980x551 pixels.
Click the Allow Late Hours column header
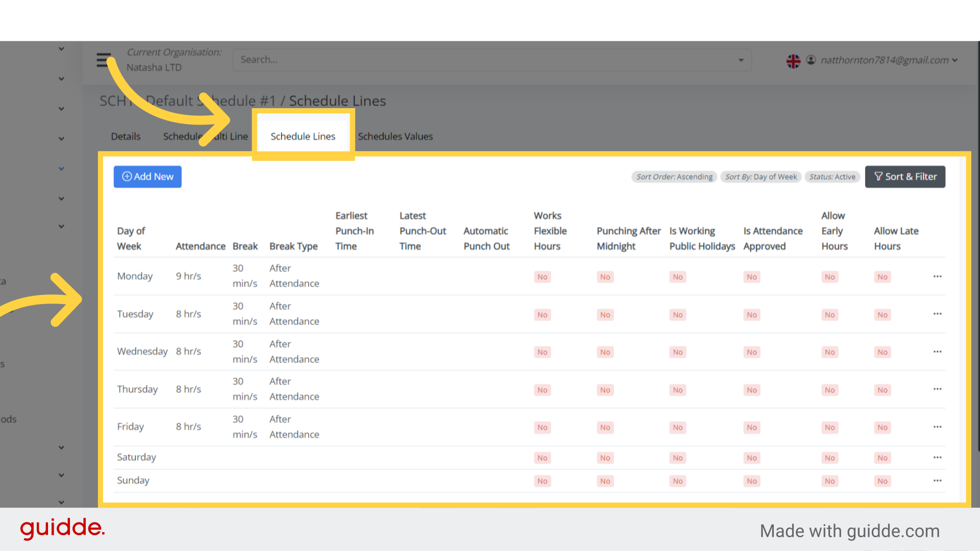896,239
